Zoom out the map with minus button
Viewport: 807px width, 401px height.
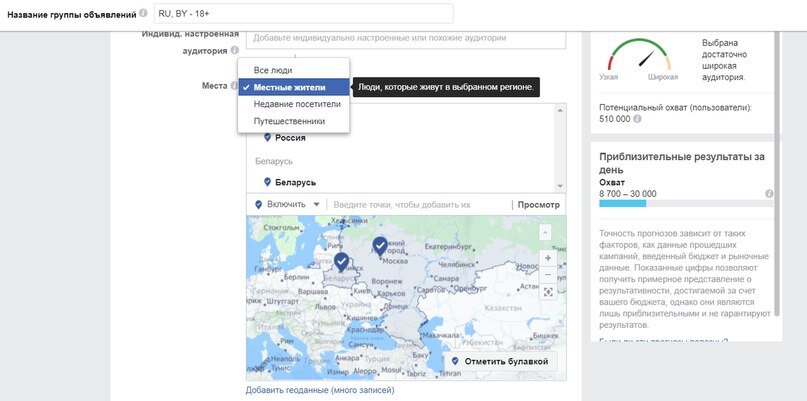pyautogui.click(x=548, y=274)
